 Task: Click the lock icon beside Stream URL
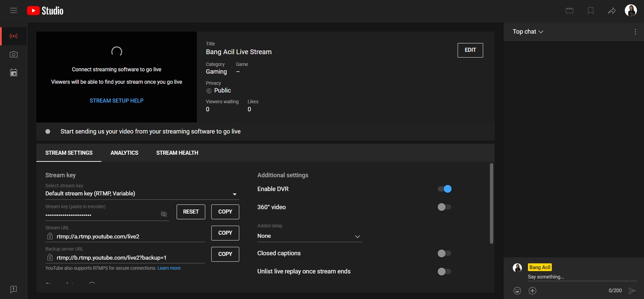tap(50, 236)
